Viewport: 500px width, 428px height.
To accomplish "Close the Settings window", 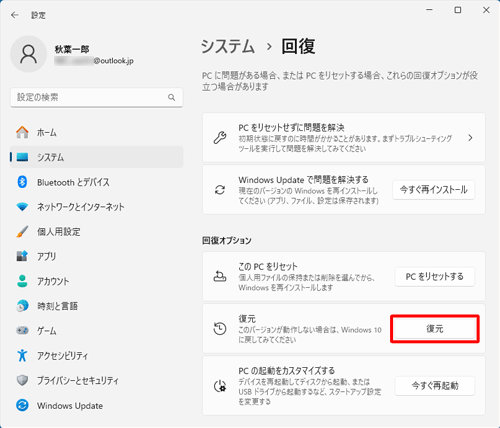I will 486,10.
